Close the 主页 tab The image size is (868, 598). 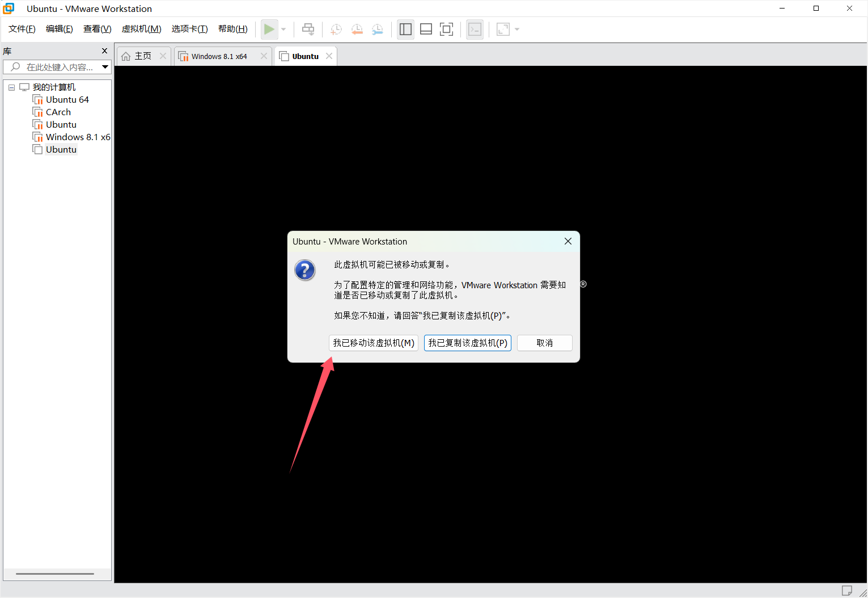point(163,56)
